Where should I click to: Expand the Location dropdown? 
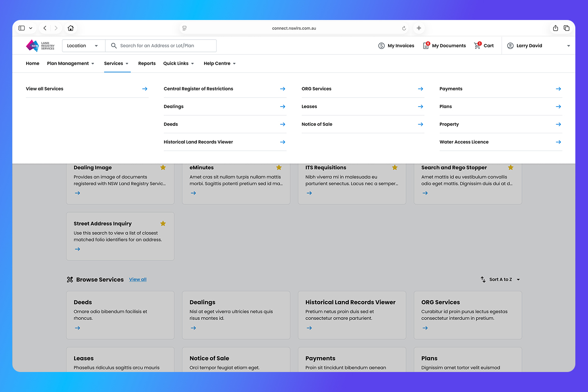coord(83,46)
